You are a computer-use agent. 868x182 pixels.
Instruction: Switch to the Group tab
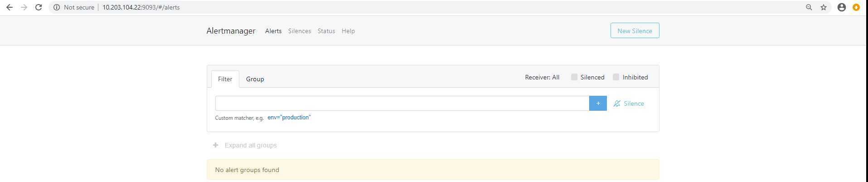255,79
